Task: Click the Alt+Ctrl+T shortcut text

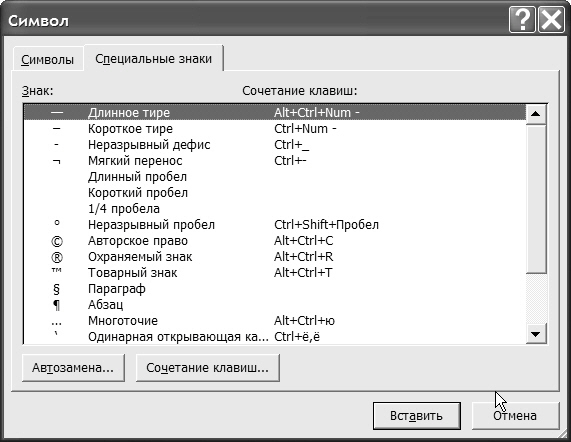Action: (x=303, y=273)
